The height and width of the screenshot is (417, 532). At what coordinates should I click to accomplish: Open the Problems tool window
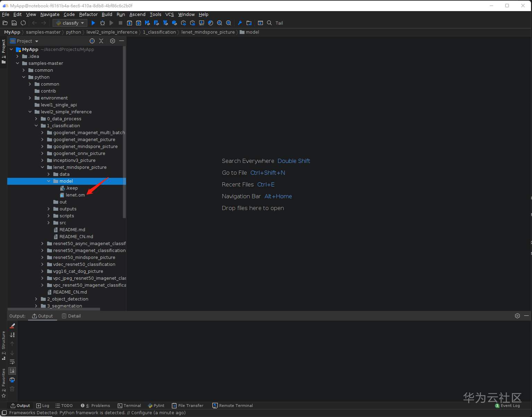pyautogui.click(x=96, y=406)
